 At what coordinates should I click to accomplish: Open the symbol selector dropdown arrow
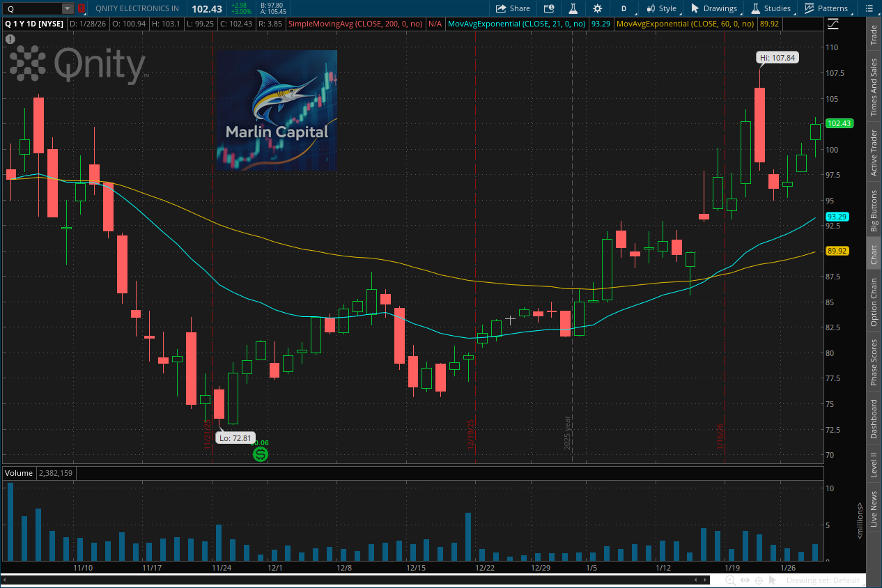(68, 8)
